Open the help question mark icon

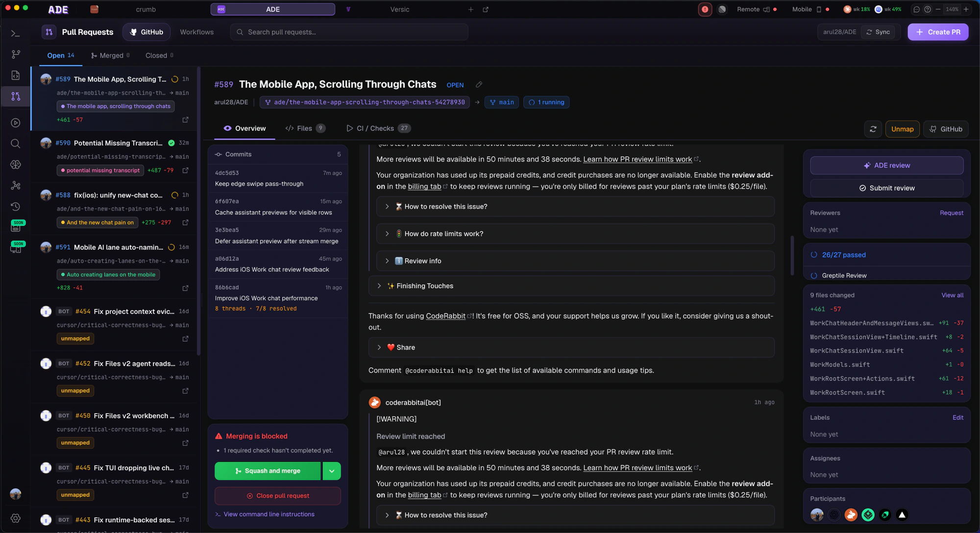pos(928,9)
